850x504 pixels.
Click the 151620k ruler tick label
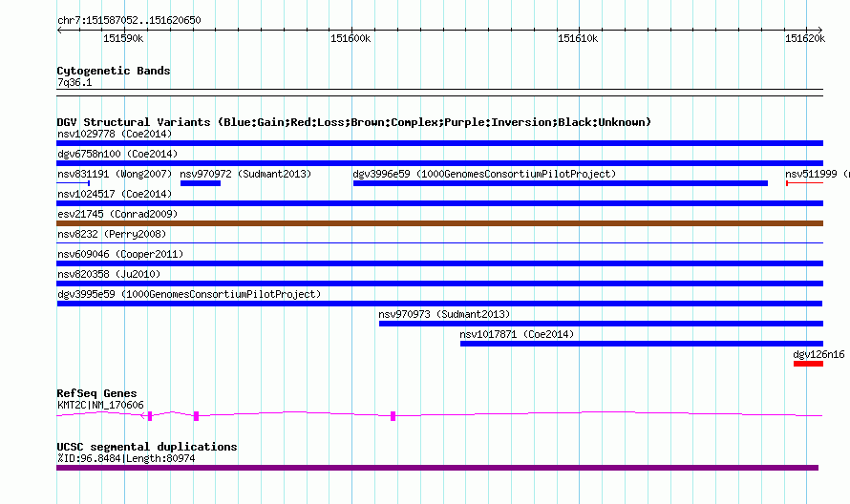coord(805,38)
